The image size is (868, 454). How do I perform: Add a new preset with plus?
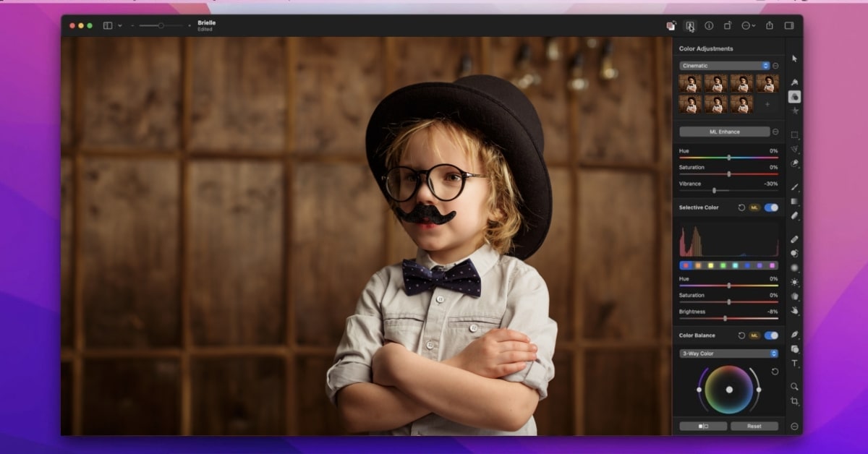tap(767, 104)
